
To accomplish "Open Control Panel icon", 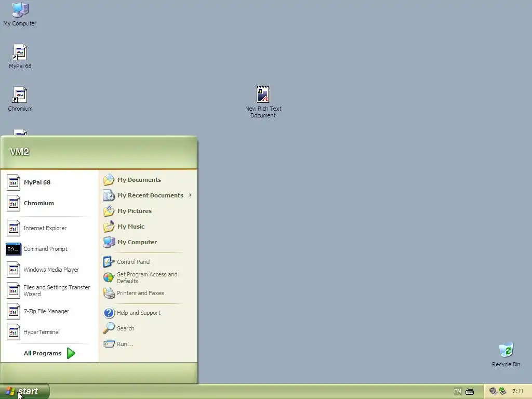I will tap(109, 262).
